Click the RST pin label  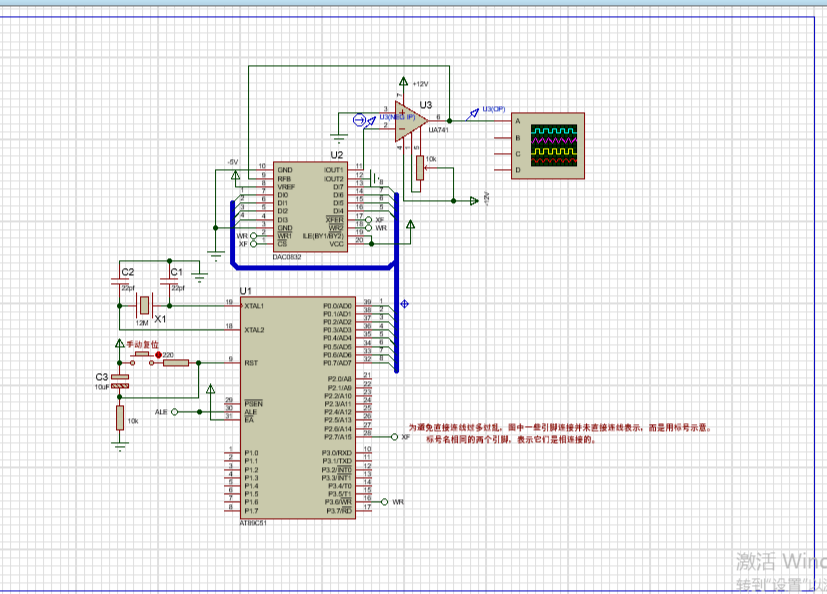click(x=251, y=363)
